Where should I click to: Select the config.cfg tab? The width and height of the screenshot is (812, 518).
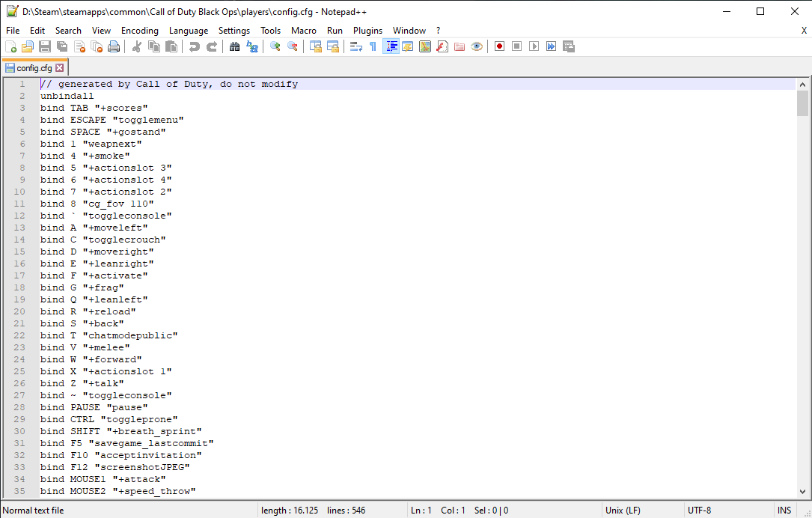coord(34,68)
